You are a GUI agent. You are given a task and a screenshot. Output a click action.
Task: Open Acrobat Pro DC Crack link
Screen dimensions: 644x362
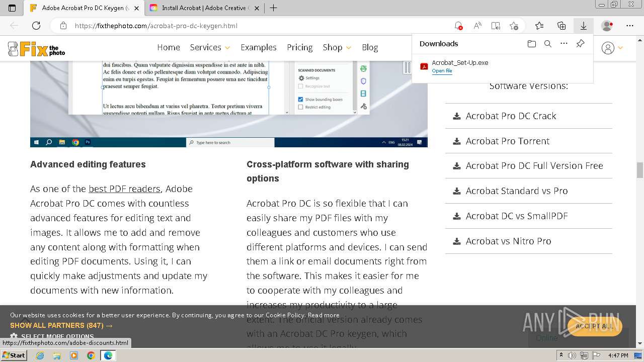click(511, 116)
